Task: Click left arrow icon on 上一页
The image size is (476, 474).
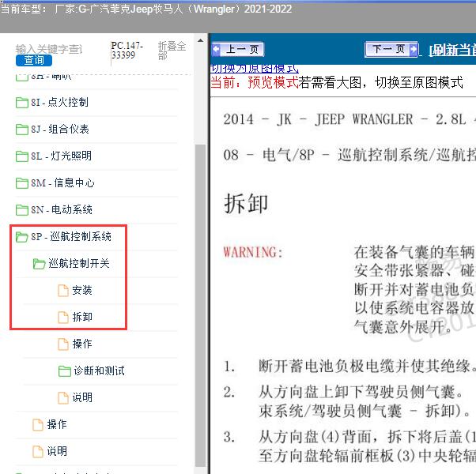Action: point(216,49)
